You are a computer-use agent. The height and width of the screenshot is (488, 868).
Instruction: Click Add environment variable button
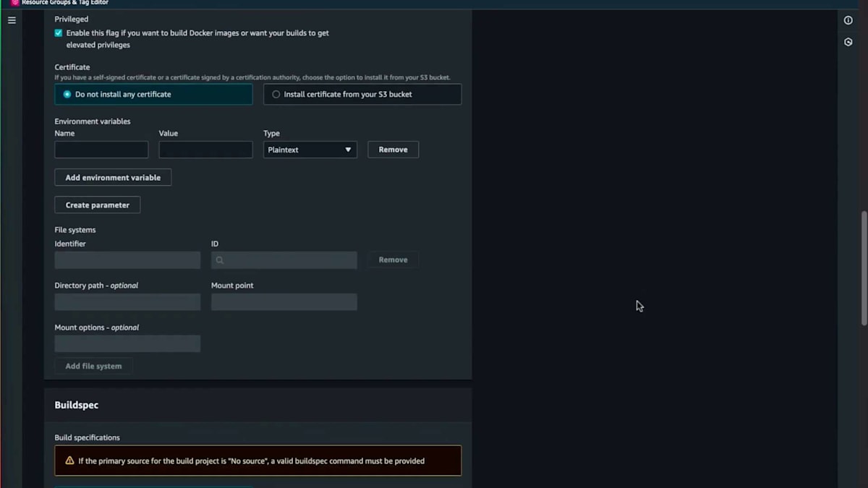tap(113, 177)
